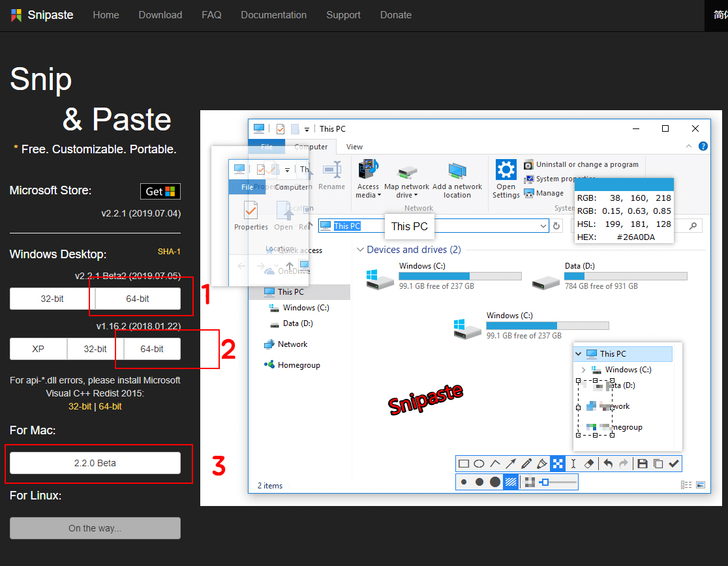The width and height of the screenshot is (728, 566).
Task: Click the Microsoft Store Get button
Action: pos(160,191)
